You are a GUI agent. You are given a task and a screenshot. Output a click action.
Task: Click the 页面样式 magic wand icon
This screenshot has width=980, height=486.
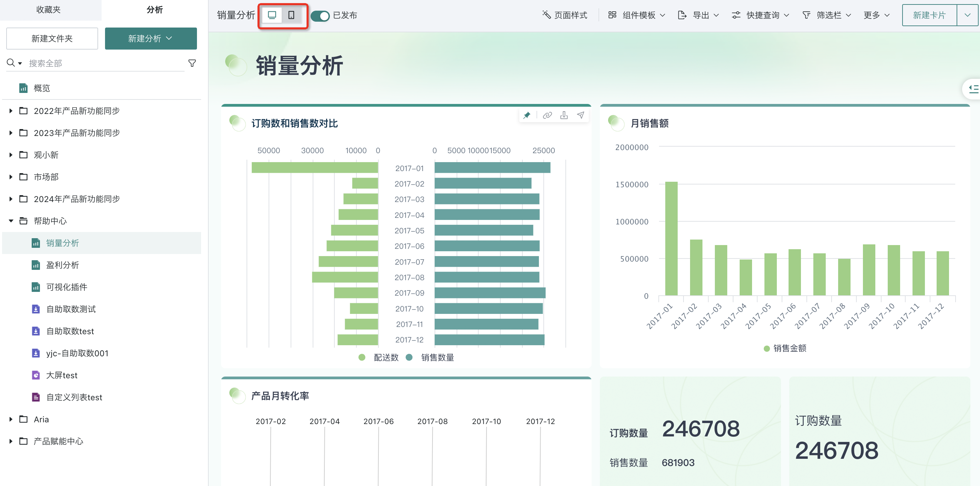point(547,15)
